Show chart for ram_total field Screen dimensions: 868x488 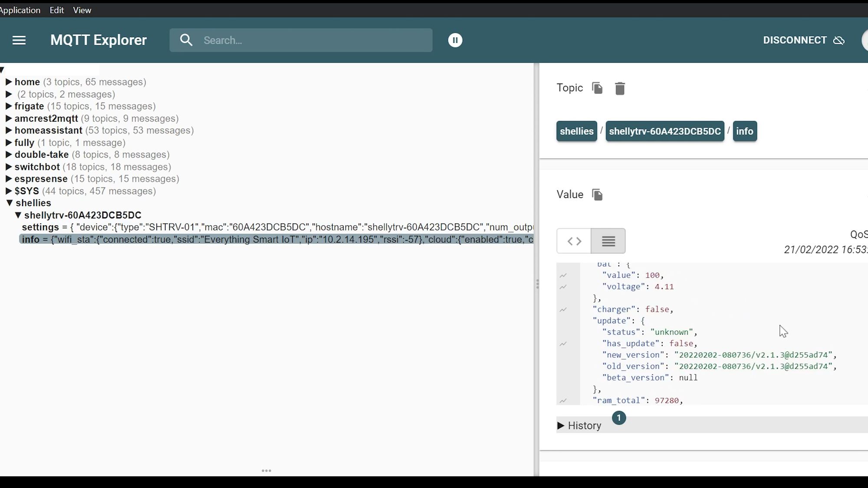tap(563, 401)
